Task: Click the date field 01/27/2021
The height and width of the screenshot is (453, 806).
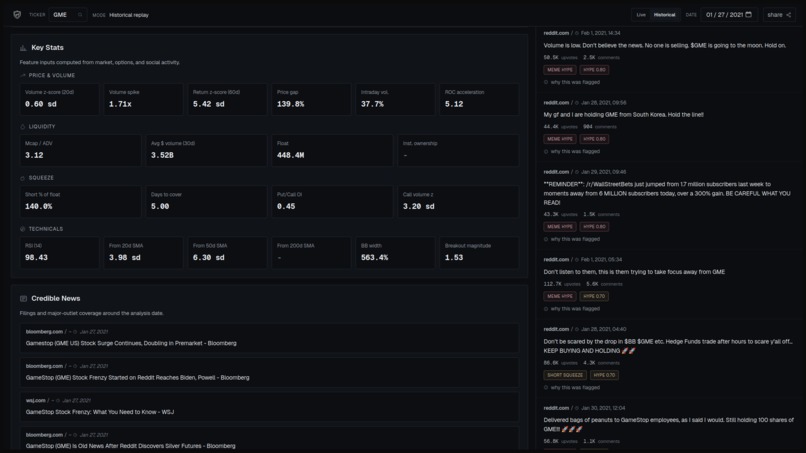Action: coord(728,15)
